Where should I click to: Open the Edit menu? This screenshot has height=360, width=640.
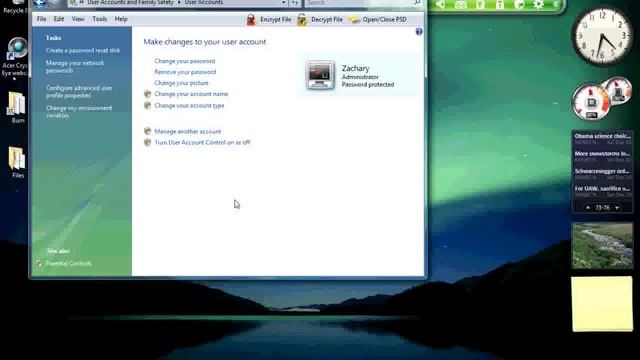coord(59,19)
